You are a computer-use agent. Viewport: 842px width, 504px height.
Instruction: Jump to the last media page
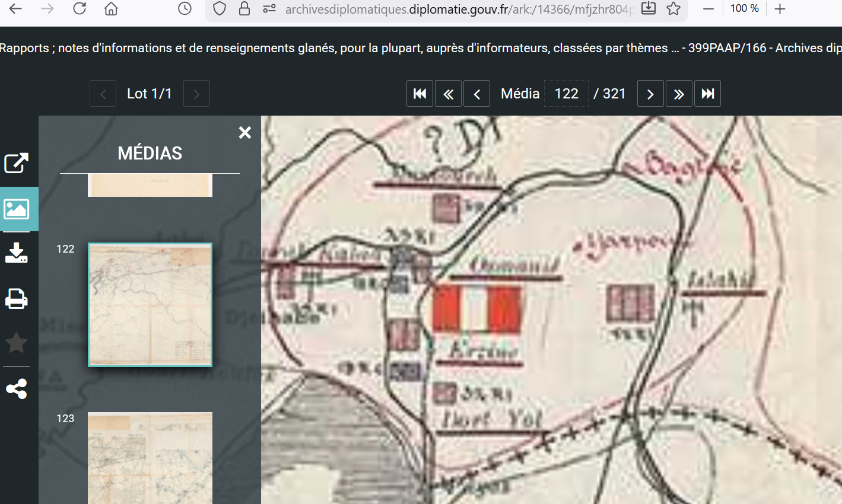707,94
